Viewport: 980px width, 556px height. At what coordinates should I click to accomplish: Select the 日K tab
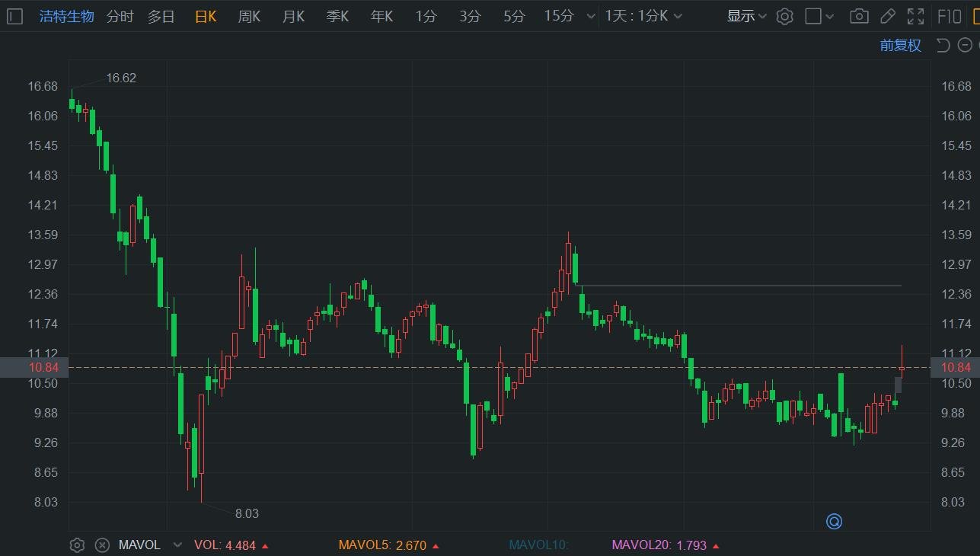pos(206,16)
